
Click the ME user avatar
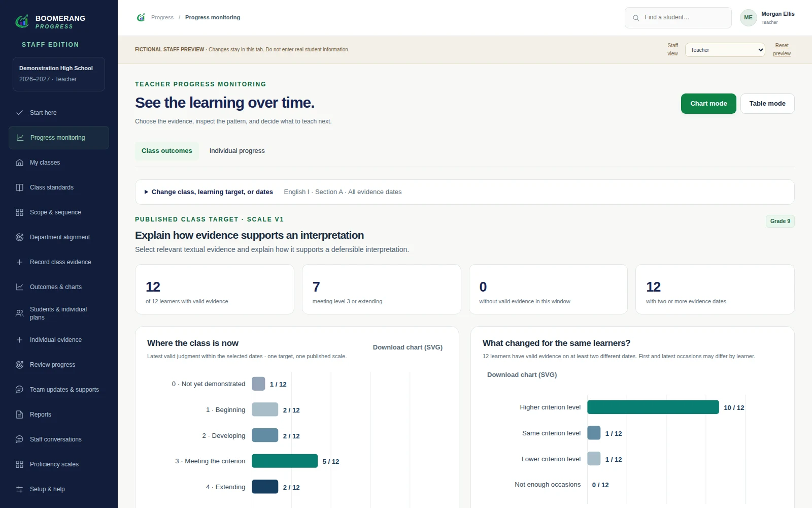click(x=748, y=17)
